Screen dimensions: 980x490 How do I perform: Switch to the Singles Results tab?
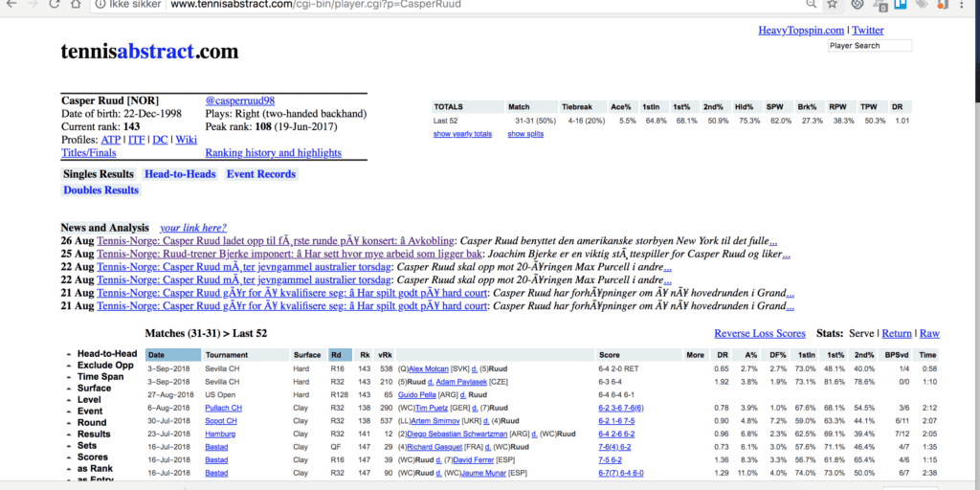pos(99,174)
